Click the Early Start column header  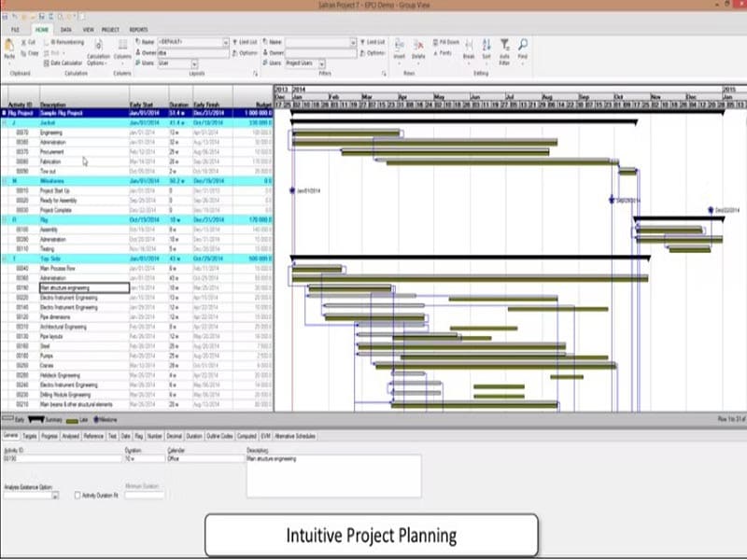[x=148, y=97]
